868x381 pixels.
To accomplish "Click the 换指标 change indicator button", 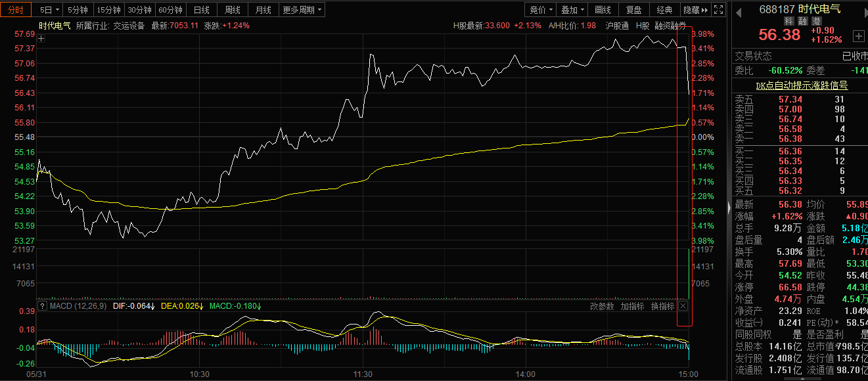I will click(x=662, y=306).
